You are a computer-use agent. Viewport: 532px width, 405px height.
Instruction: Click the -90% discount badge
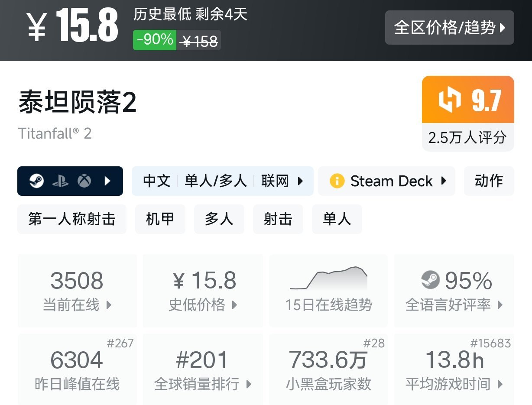155,40
